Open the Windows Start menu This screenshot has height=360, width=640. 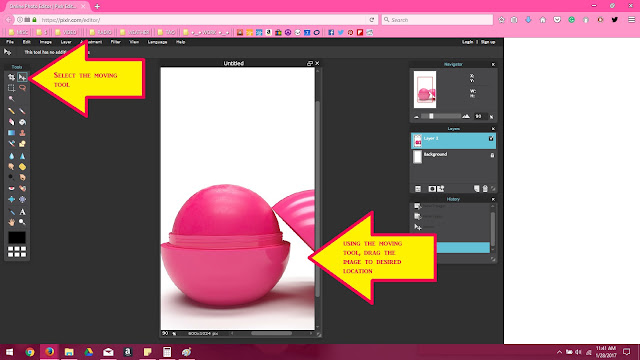point(9,352)
